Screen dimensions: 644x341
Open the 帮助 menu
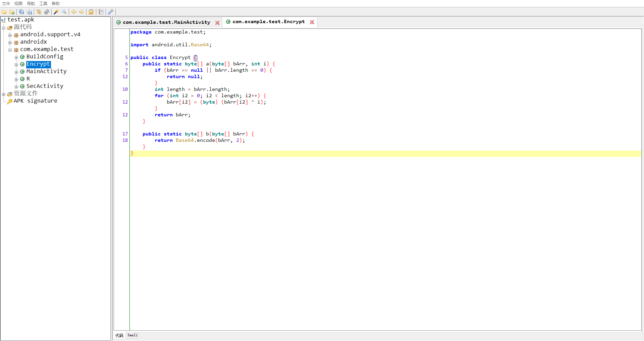(x=56, y=3)
